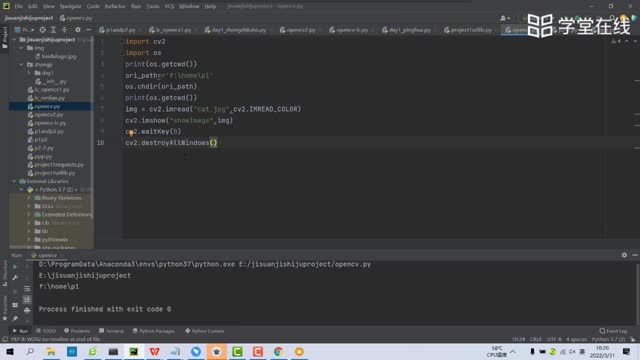Switch to the opencv-lc.py editor tab
Viewport: 640px width, 360px height.
tap(349, 30)
